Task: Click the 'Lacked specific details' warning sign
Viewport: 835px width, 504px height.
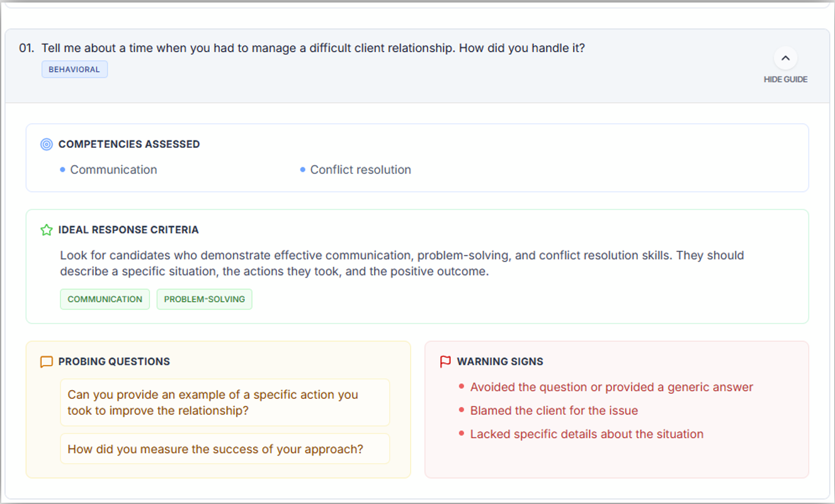Action: [x=587, y=434]
